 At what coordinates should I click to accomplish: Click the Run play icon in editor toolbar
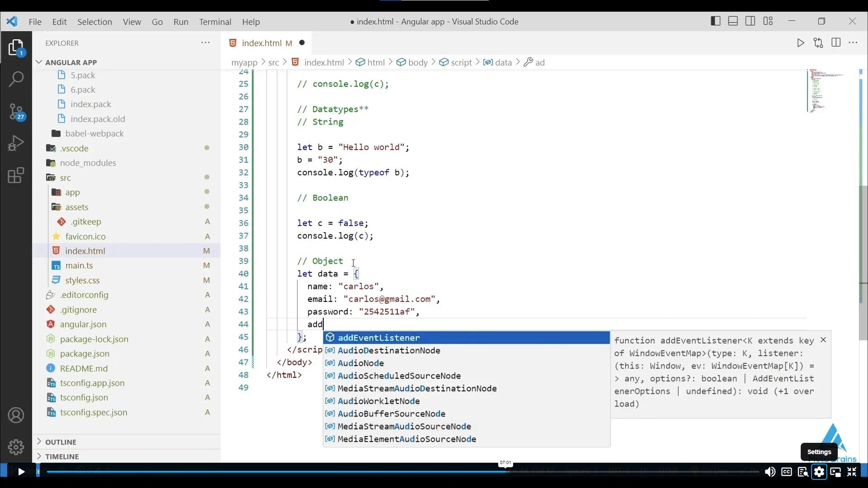coord(801,43)
